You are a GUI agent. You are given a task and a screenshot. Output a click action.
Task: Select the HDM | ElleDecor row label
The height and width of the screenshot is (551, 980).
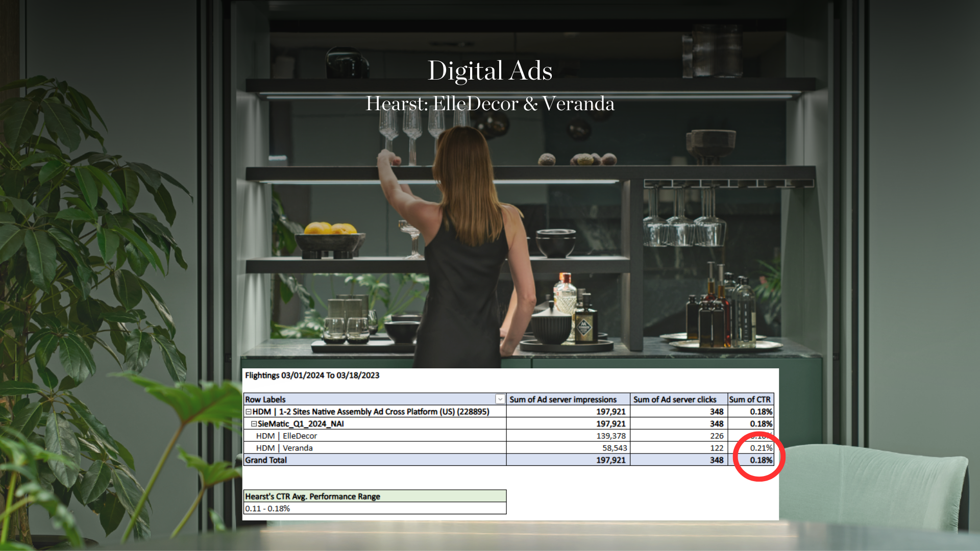click(286, 436)
